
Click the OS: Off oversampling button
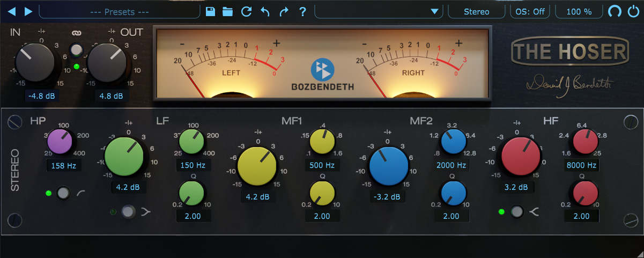point(530,11)
